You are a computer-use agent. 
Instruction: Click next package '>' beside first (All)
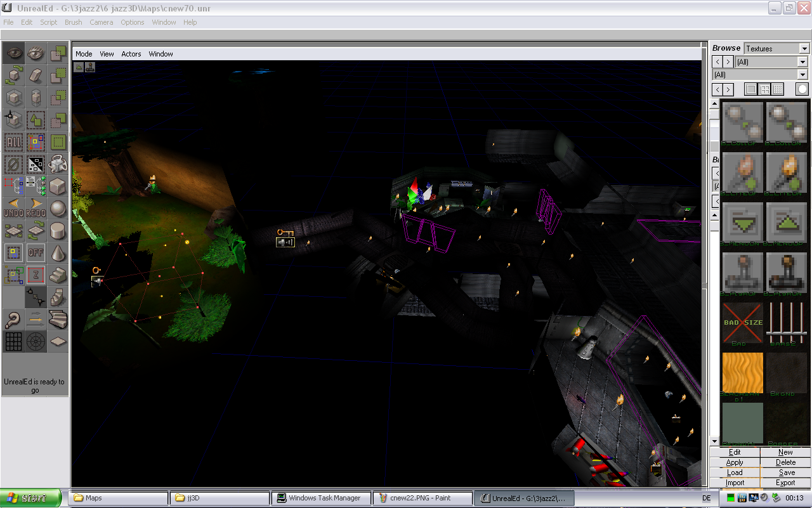(x=728, y=62)
